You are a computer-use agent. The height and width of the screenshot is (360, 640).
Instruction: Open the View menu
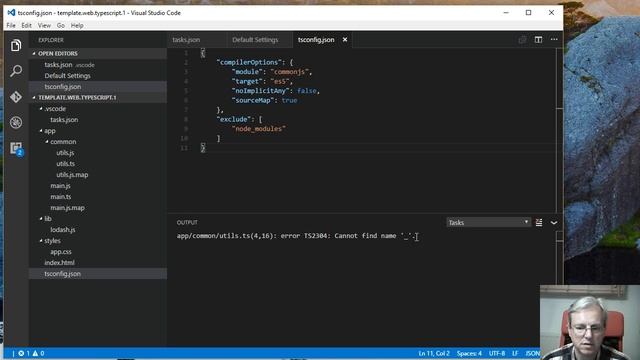pyautogui.click(x=44, y=25)
